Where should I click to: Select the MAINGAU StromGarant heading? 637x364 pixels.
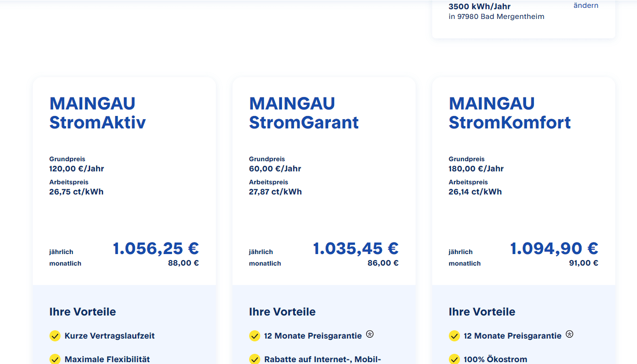click(304, 113)
